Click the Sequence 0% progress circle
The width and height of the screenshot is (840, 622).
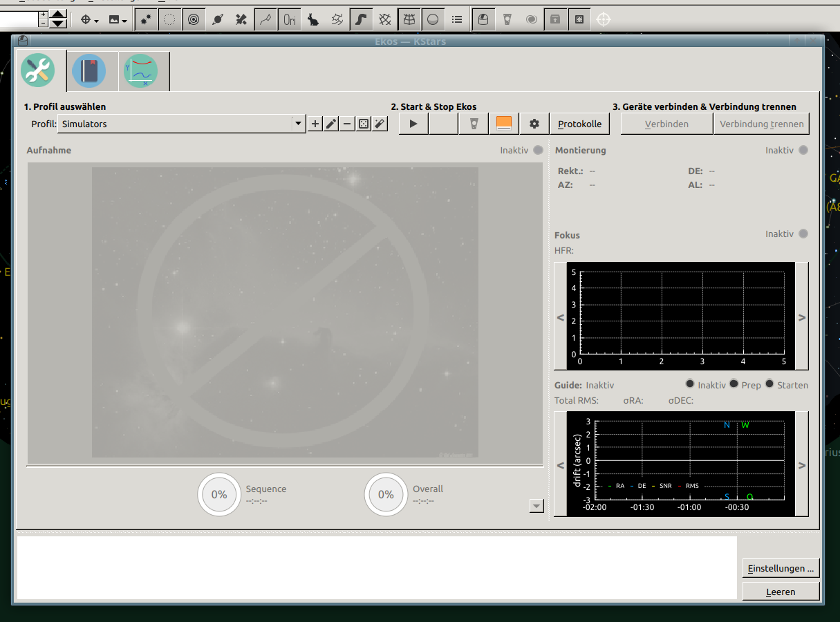point(219,494)
